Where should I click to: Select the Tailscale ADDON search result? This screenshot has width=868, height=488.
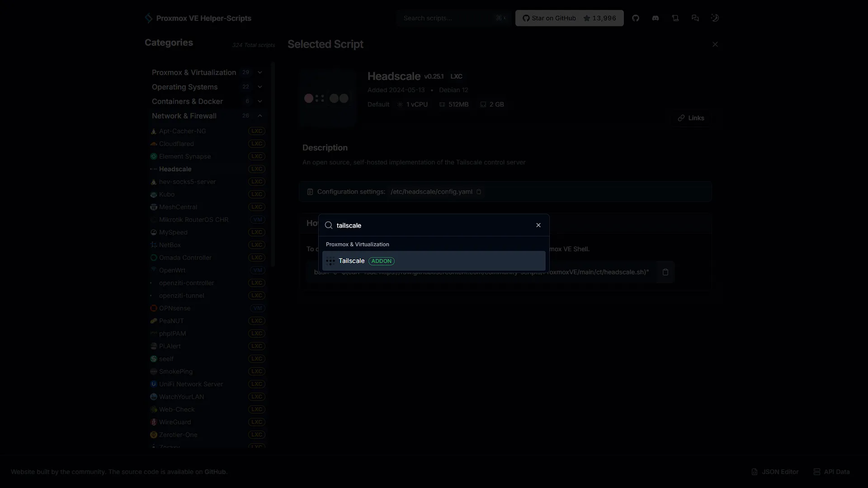[x=434, y=261]
